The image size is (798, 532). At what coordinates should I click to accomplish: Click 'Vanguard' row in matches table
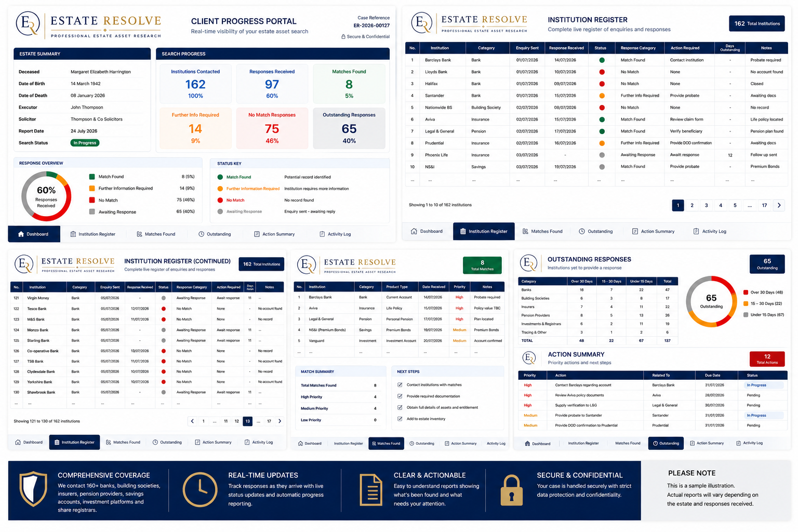(399, 341)
